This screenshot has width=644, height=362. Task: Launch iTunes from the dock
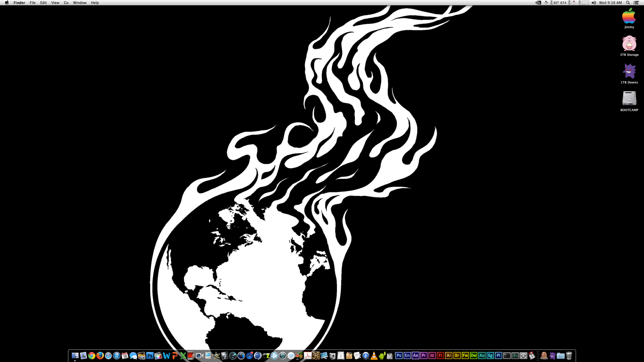116,355
